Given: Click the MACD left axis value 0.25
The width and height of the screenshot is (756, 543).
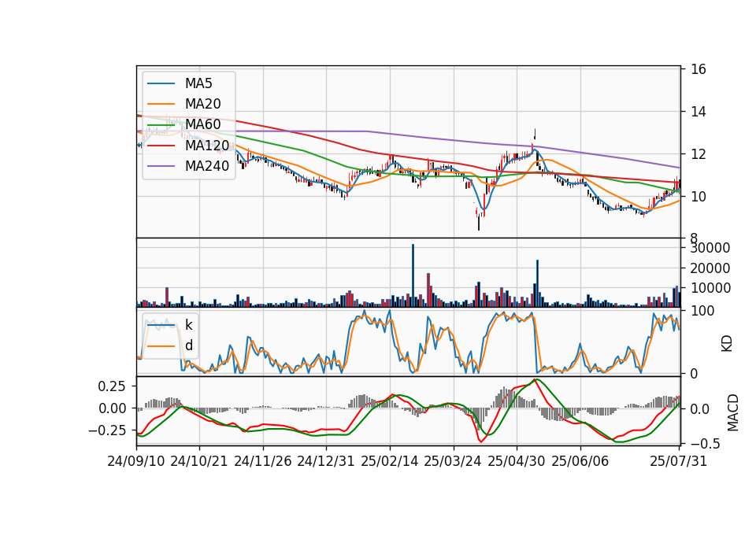Looking at the screenshot, I should click(x=112, y=386).
